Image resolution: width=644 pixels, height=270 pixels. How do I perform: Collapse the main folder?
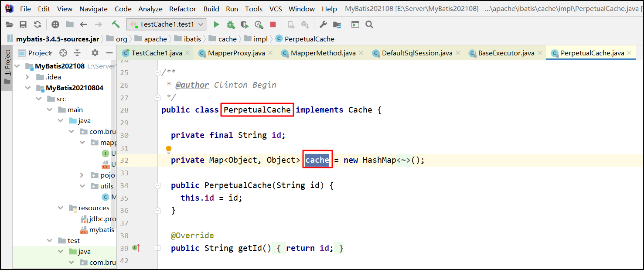[49, 109]
